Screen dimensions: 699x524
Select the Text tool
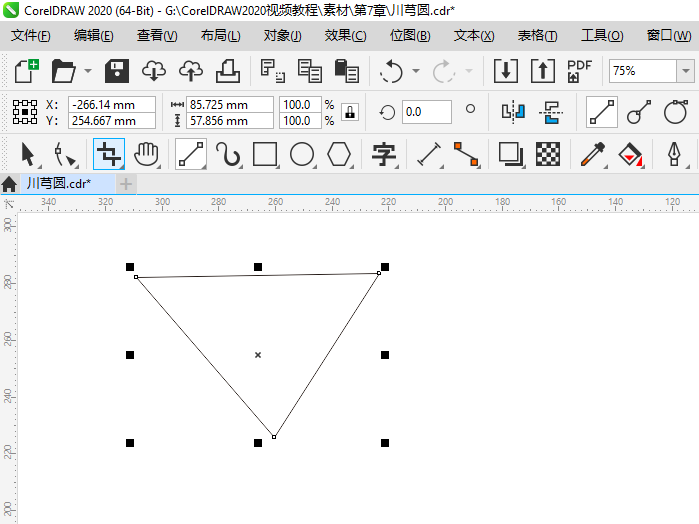384,154
